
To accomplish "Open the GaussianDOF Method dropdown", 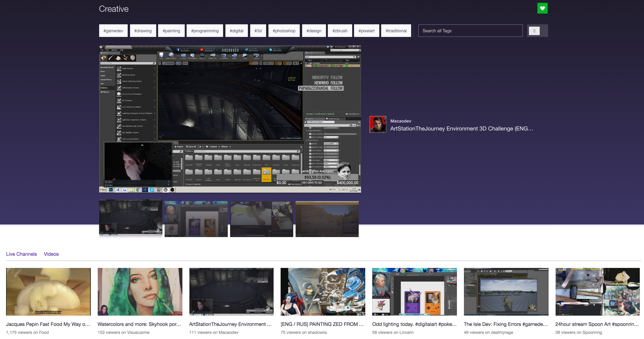I will [331, 144].
